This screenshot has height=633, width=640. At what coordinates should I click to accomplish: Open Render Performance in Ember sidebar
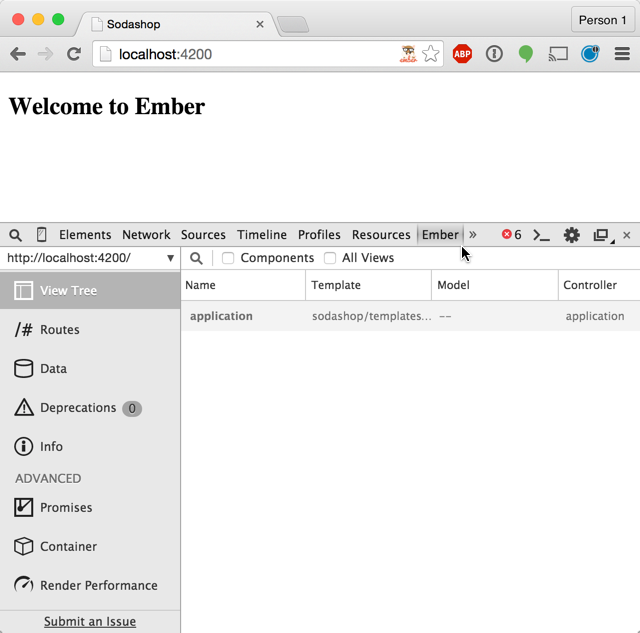90,585
